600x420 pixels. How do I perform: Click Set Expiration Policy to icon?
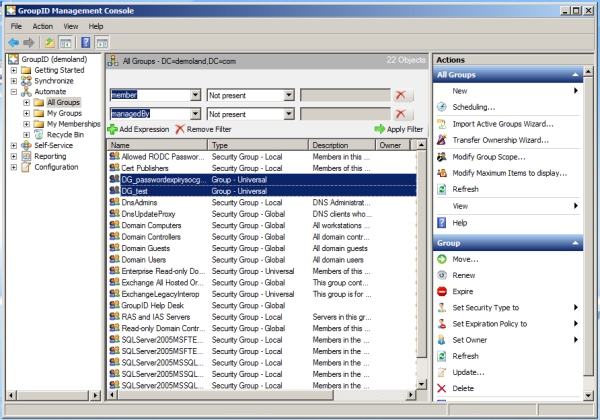442,324
